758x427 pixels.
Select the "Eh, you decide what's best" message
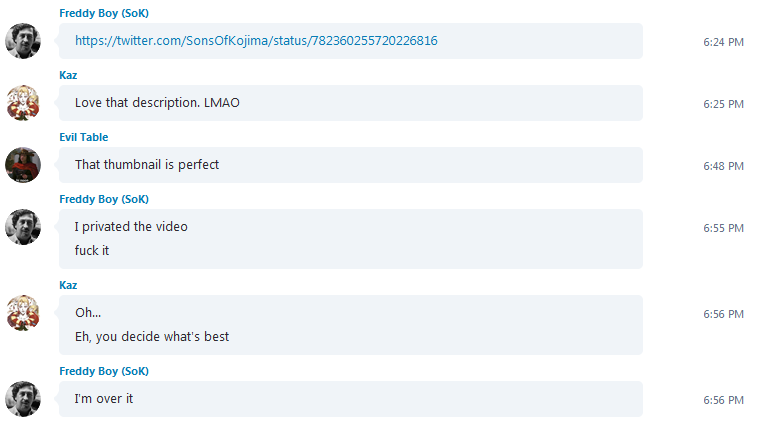[152, 337]
